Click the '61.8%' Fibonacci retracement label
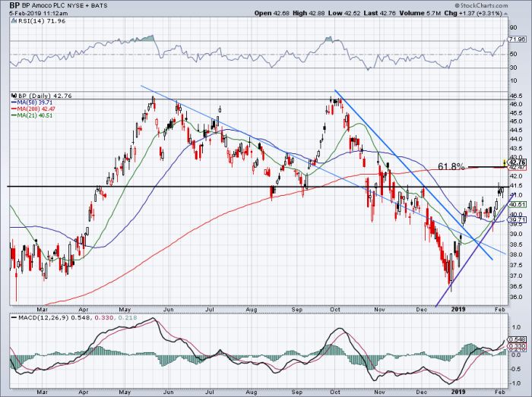Image resolution: width=532 pixels, height=397 pixels. tap(451, 166)
